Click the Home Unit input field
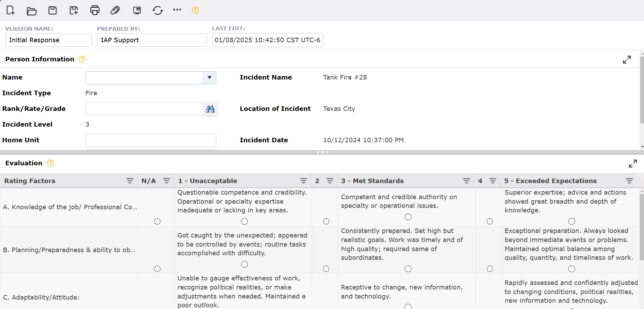 pyautogui.click(x=151, y=141)
